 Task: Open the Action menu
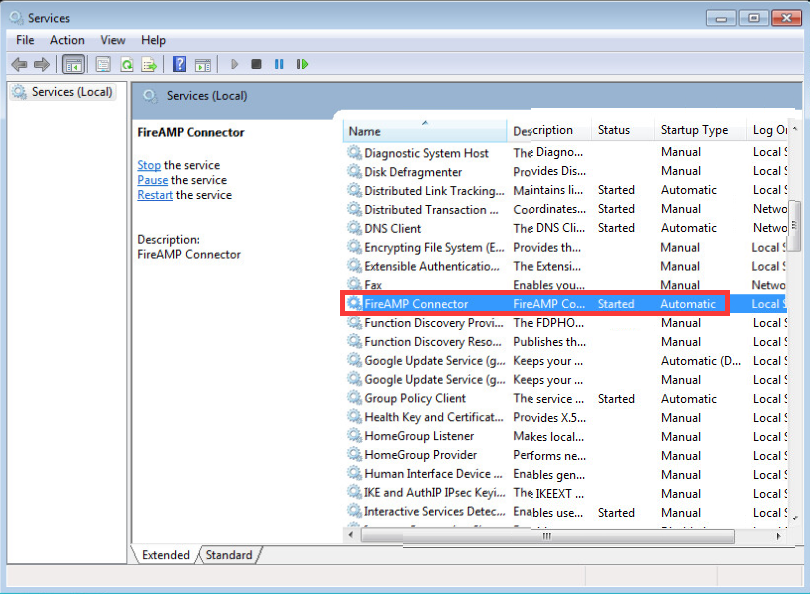click(67, 40)
